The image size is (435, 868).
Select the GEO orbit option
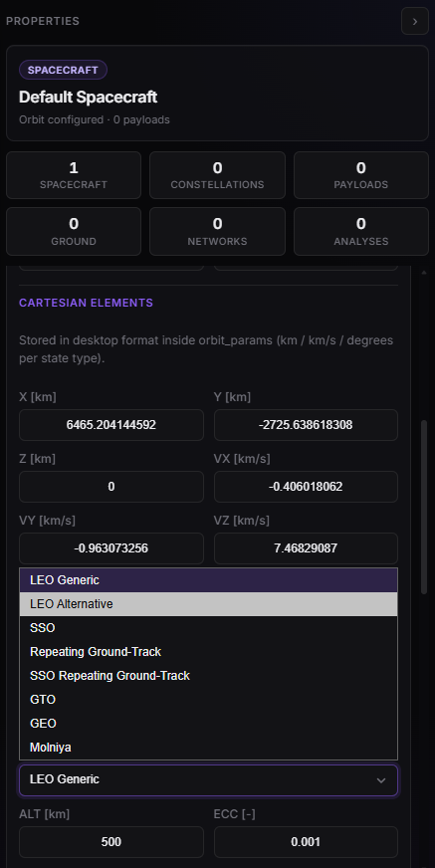208,723
